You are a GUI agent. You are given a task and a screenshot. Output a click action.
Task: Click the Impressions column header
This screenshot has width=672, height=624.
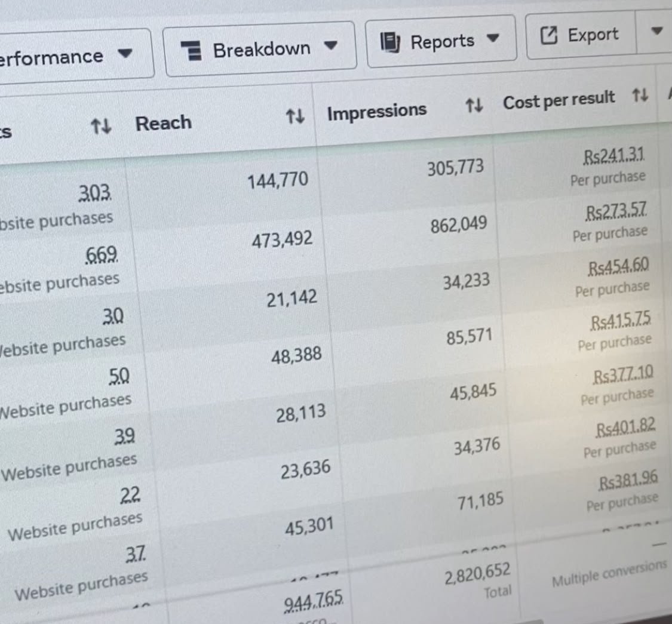pyautogui.click(x=377, y=112)
